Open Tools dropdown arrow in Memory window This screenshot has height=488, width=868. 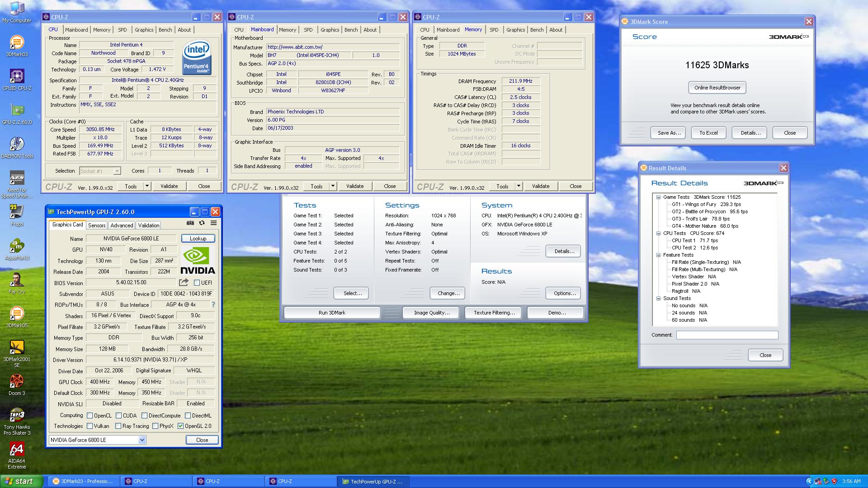(x=519, y=186)
